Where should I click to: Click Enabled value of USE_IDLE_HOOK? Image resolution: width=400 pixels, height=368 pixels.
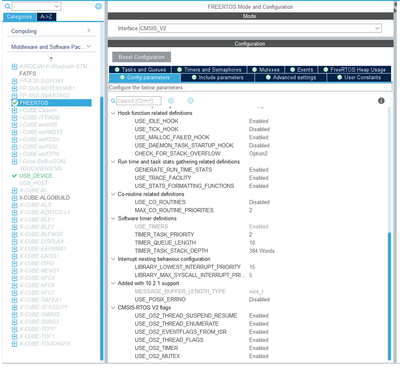pos(259,121)
